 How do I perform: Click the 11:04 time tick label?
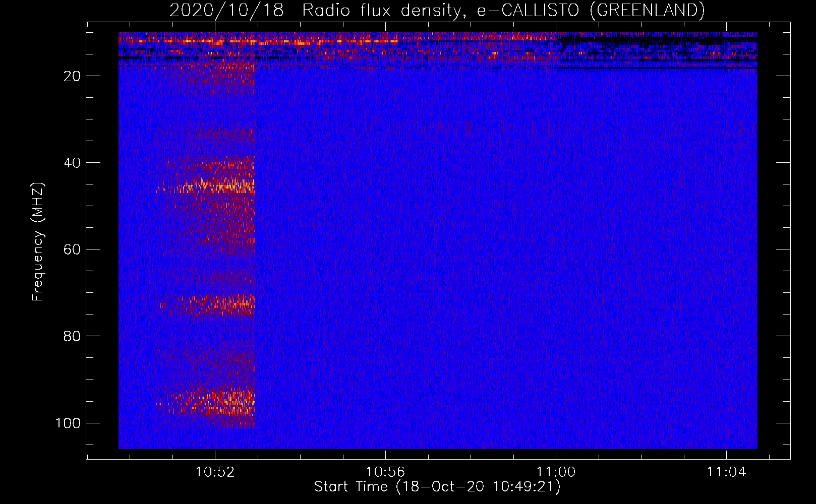pyautogui.click(x=726, y=472)
